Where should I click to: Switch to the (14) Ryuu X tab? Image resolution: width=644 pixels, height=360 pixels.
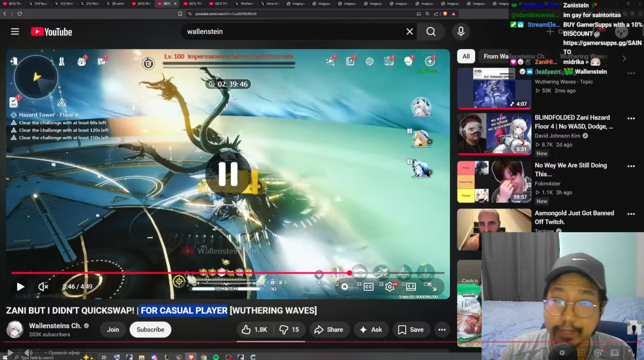point(38,4)
